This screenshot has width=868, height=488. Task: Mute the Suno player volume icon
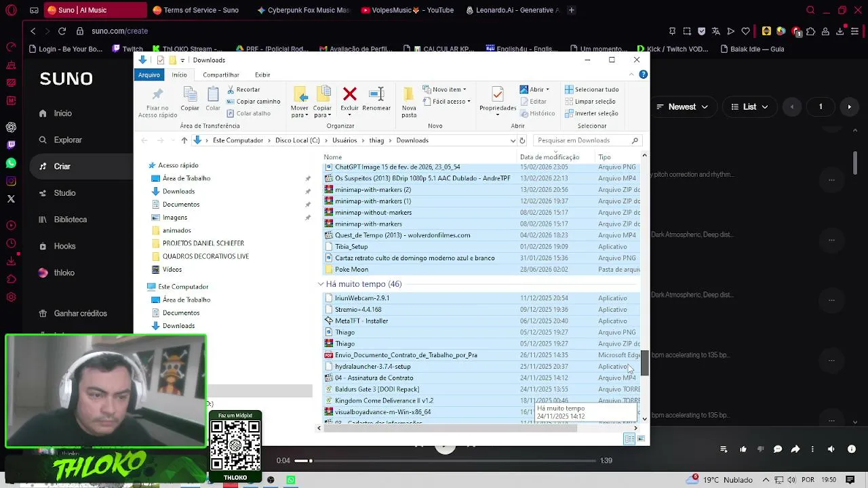pyautogui.click(x=831, y=449)
